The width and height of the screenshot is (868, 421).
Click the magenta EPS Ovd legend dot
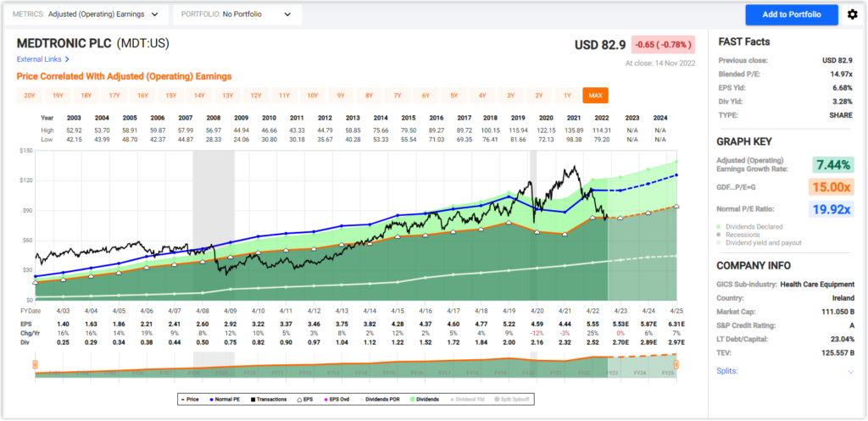coord(326,399)
